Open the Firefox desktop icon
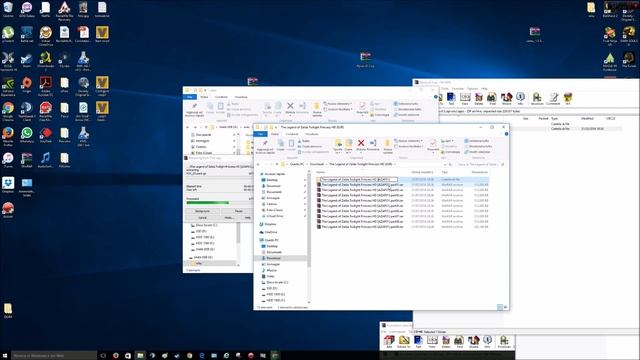The width and height of the screenshot is (640, 360). (x=8, y=133)
